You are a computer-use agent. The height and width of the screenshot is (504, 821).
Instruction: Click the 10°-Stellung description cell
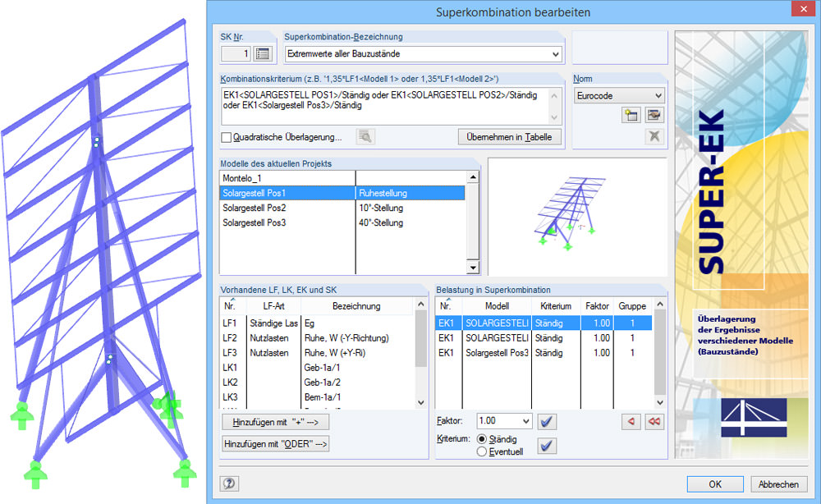410,208
